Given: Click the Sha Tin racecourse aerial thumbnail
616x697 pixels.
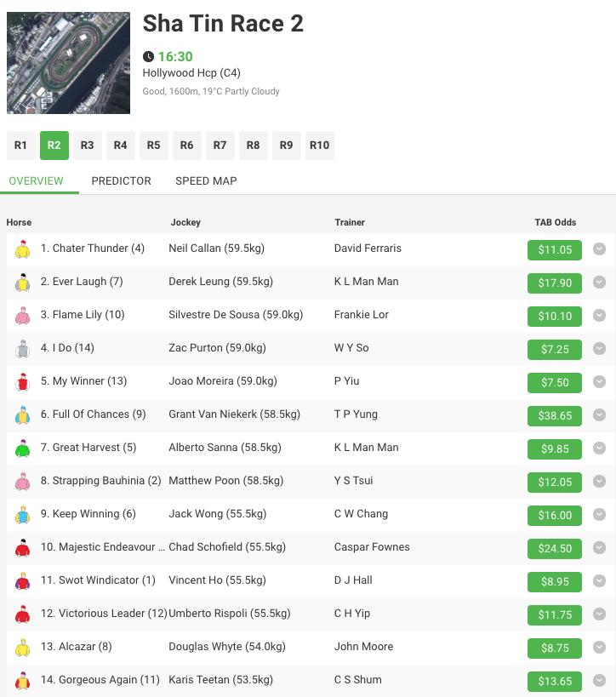Looking at the screenshot, I should (68, 63).
